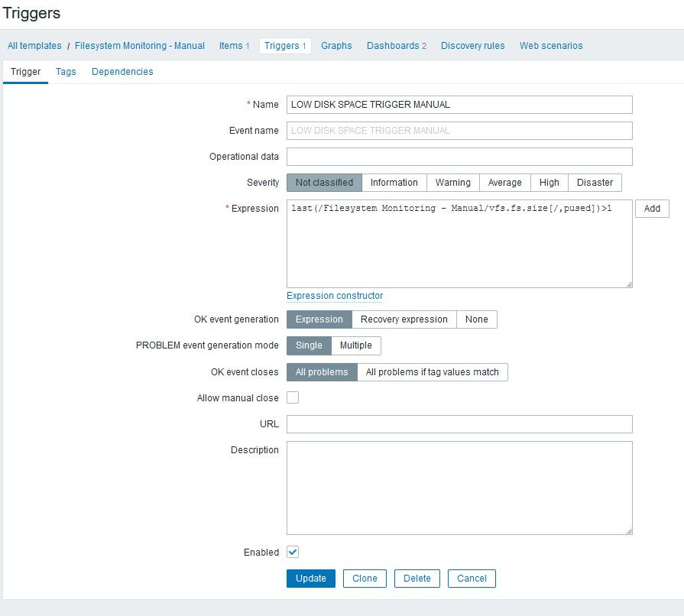The image size is (684, 616).
Task: Click into the trigger Name field
Action: pyautogui.click(x=459, y=105)
